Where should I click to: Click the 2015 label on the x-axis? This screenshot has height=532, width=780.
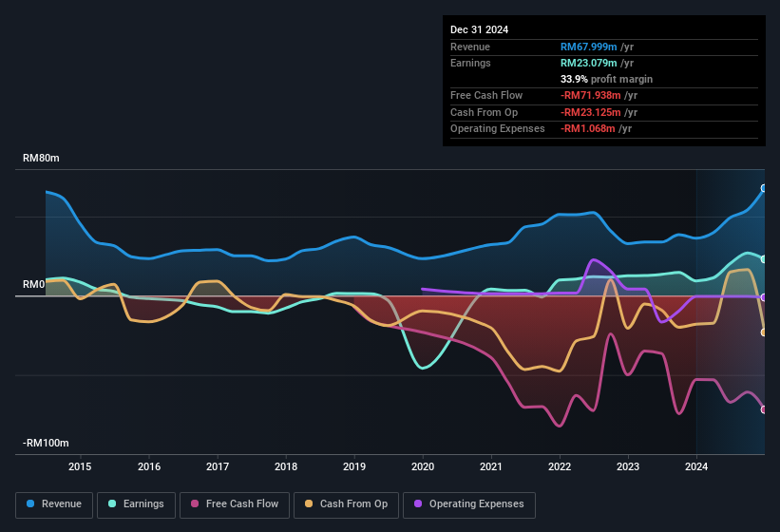tap(80, 466)
